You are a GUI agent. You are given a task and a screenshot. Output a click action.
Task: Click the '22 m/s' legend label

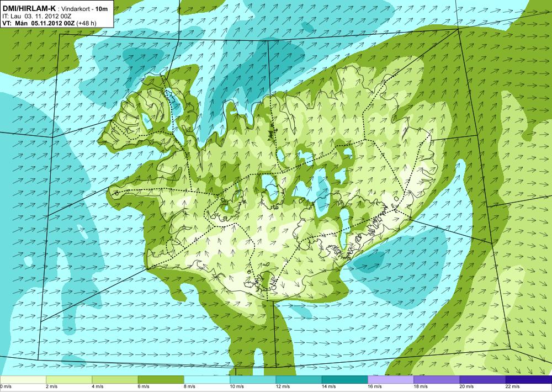tap(513, 386)
